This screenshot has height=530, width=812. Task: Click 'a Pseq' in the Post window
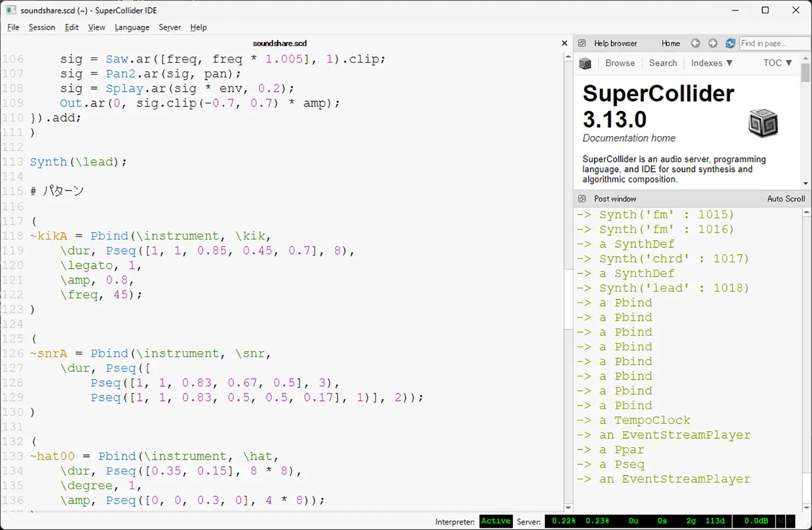point(622,464)
